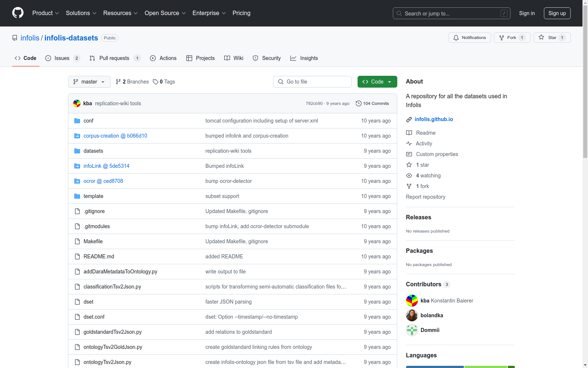Screen dimensions: 588x368
Task: Open the Contributors heading link
Action: click(428, 284)
